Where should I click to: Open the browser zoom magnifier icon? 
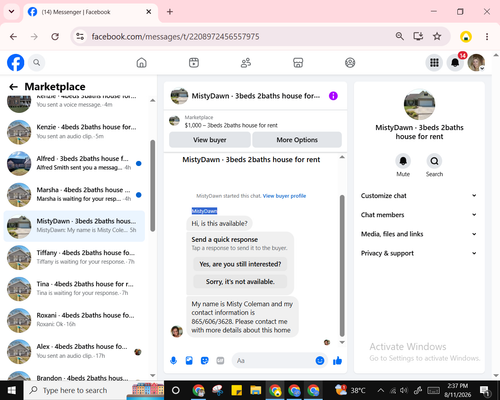[400, 36]
